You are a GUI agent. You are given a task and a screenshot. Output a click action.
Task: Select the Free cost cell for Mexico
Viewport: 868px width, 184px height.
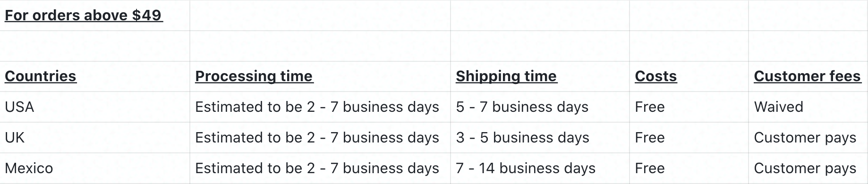689,168
